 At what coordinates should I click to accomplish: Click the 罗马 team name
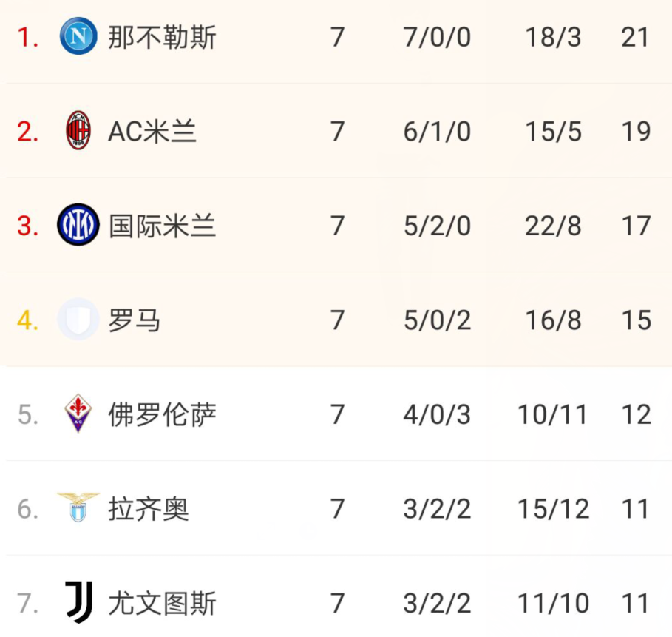pos(135,320)
